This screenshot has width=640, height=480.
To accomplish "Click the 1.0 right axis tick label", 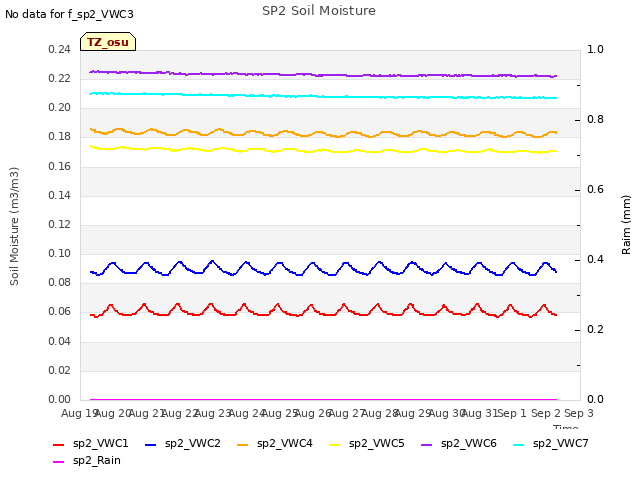I will [x=595, y=49].
